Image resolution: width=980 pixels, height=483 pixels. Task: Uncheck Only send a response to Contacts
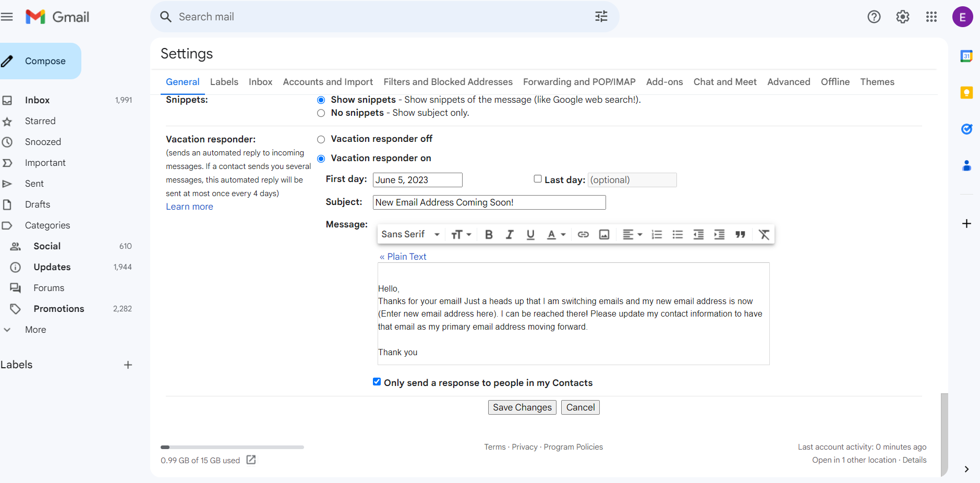coord(377,382)
